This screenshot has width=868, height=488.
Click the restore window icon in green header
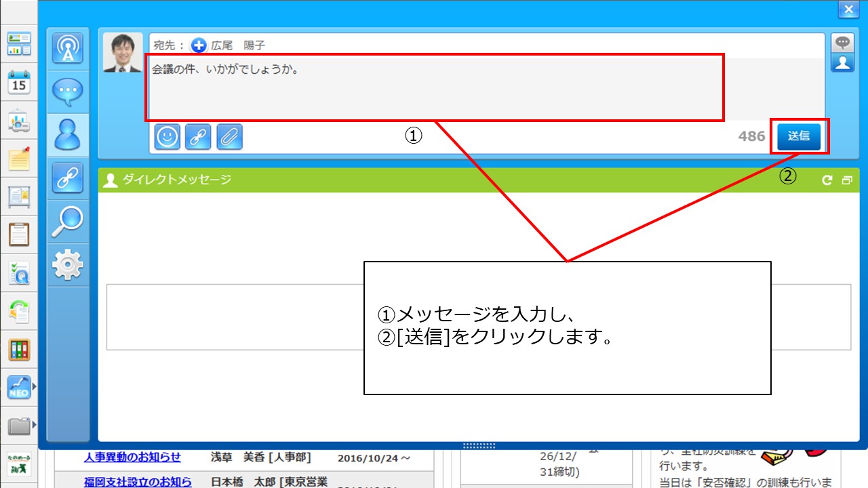846,180
